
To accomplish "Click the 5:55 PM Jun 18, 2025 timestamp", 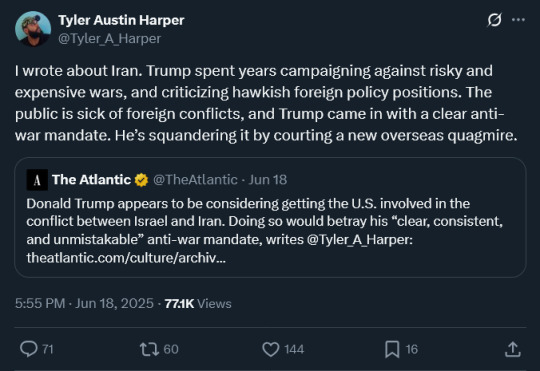I will [84, 303].
